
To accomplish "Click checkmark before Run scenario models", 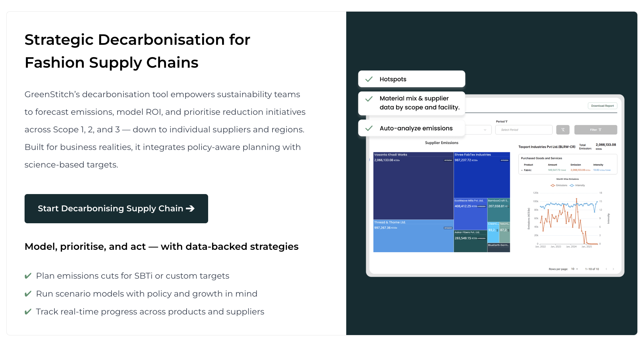I will point(28,294).
